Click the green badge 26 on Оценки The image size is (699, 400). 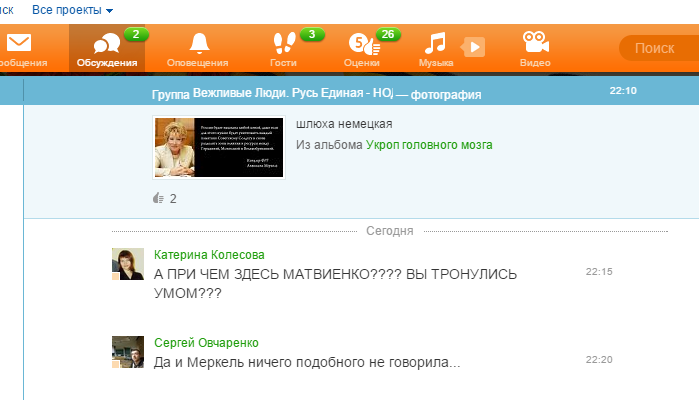[x=388, y=34]
